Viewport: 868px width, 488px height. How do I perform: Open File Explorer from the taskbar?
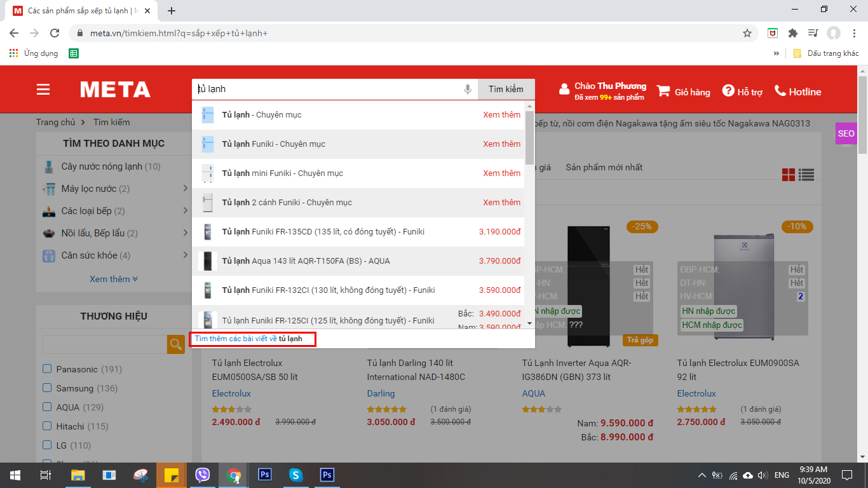pos(78,475)
